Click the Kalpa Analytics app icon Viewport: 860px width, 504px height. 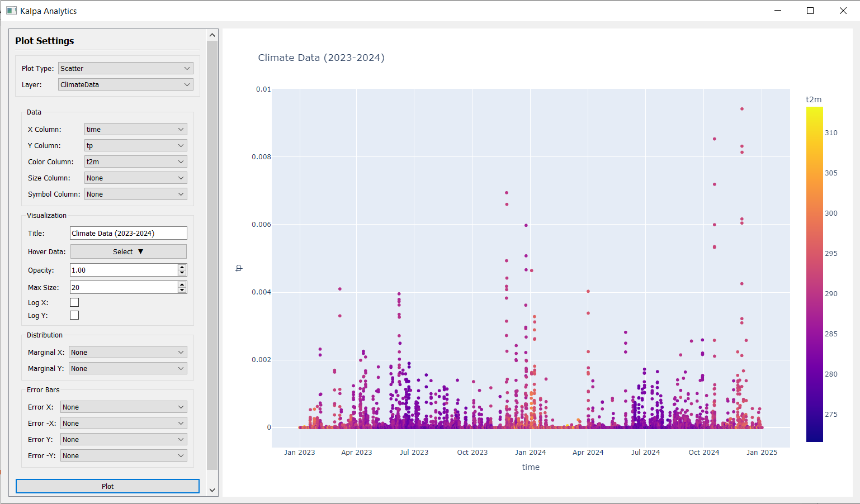click(11, 11)
